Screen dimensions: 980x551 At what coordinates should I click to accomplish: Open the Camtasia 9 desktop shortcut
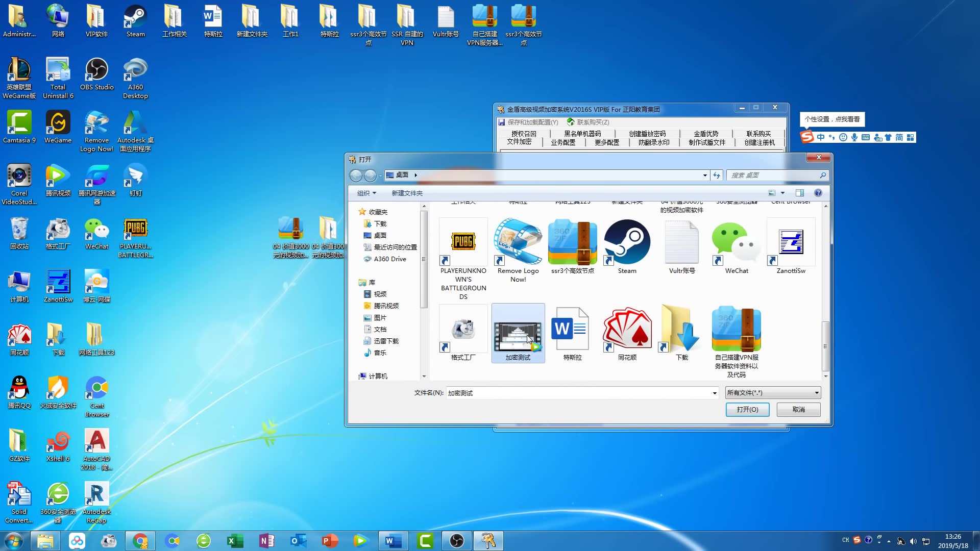point(19,127)
